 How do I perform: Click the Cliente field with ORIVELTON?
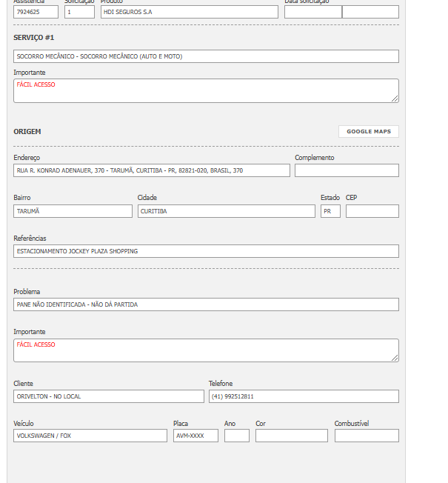tap(108, 396)
